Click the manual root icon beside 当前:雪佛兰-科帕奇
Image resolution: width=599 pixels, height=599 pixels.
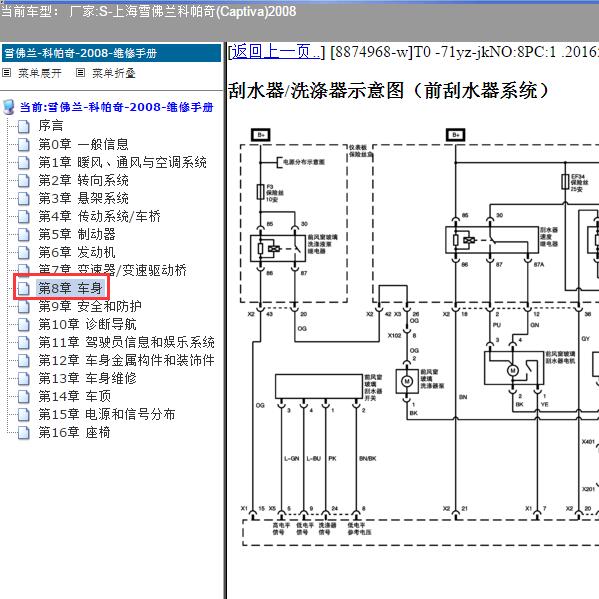8,107
